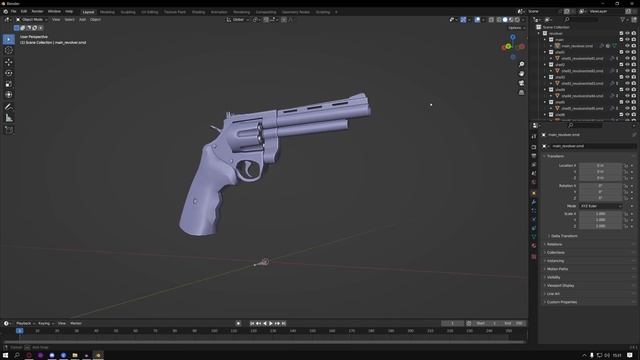Uncheck shell2 collection exclude checkbox
Viewport: 640px width, 360px height.
(621, 64)
